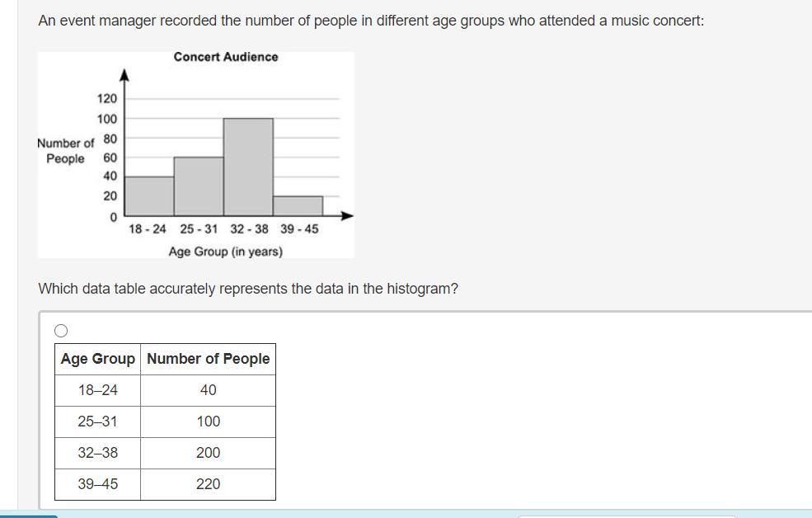Click the table cell with value 40

[208, 390]
